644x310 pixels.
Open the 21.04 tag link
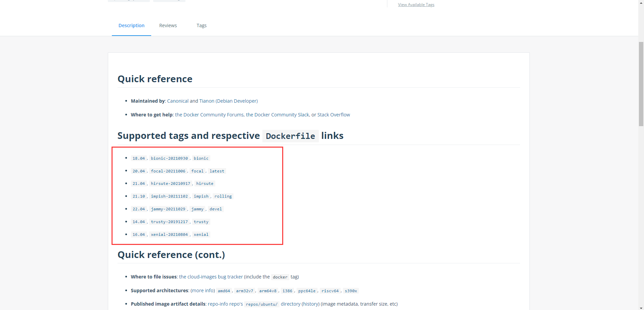point(139,184)
